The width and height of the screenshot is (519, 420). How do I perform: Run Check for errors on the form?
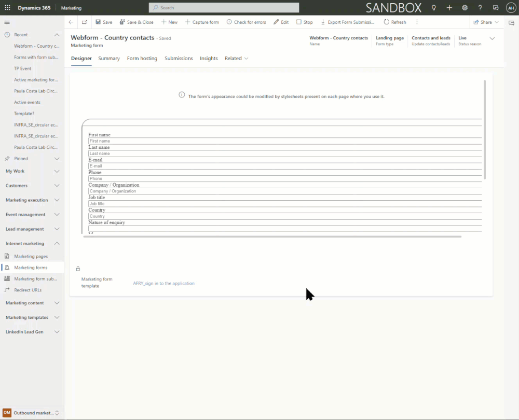[247, 22]
